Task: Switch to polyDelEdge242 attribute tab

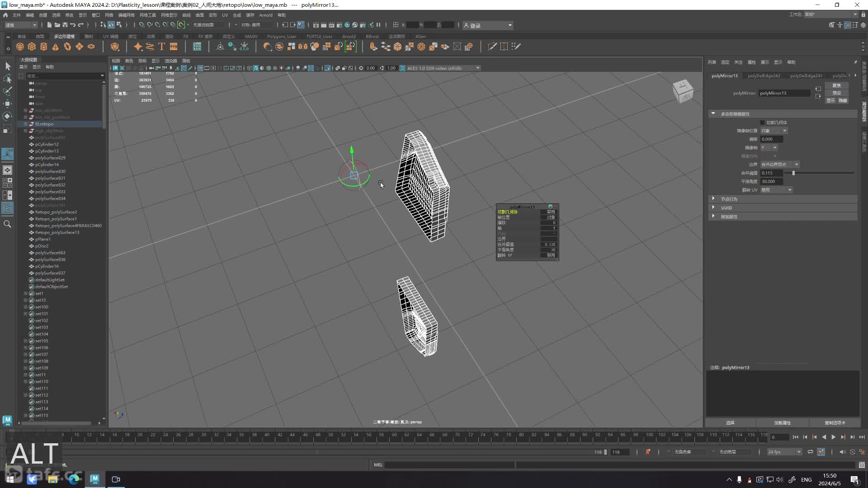Action: (764, 76)
